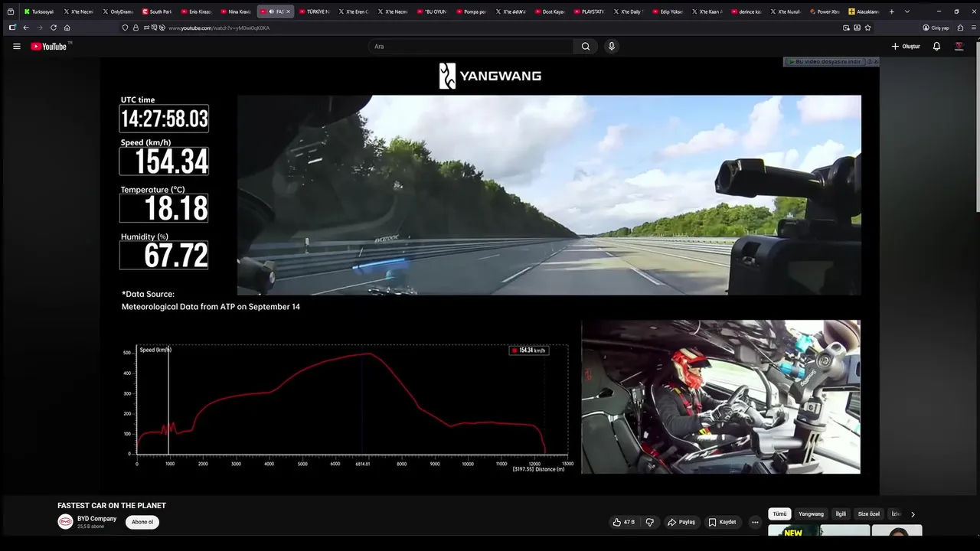
Task: Click the 25,5 B abone subscriber count
Action: [90, 527]
